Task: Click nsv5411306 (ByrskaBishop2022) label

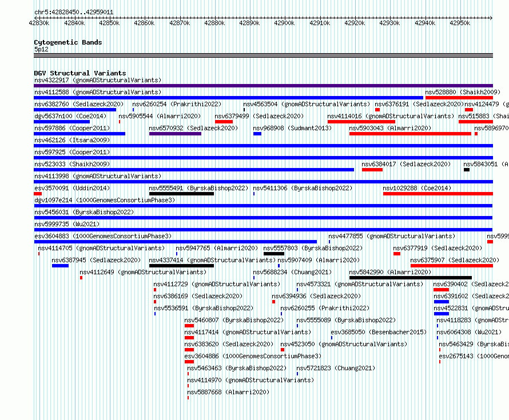Action: (x=303, y=188)
